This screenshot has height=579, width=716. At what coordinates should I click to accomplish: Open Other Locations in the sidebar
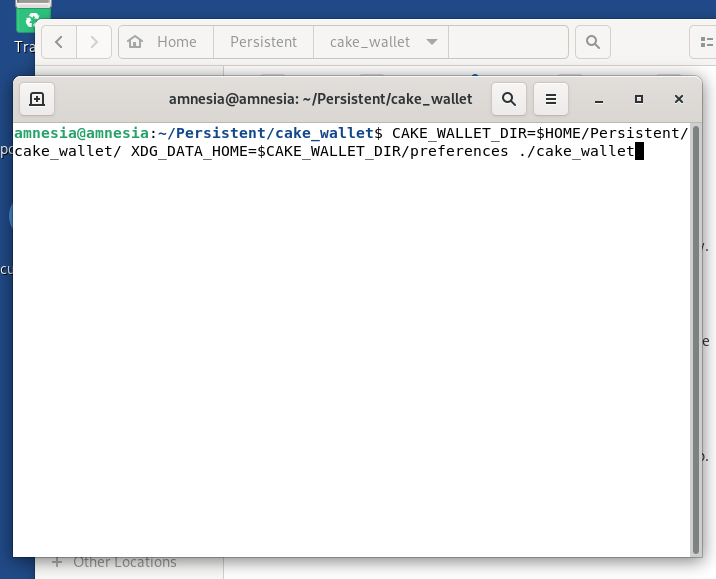[x=124, y=562]
